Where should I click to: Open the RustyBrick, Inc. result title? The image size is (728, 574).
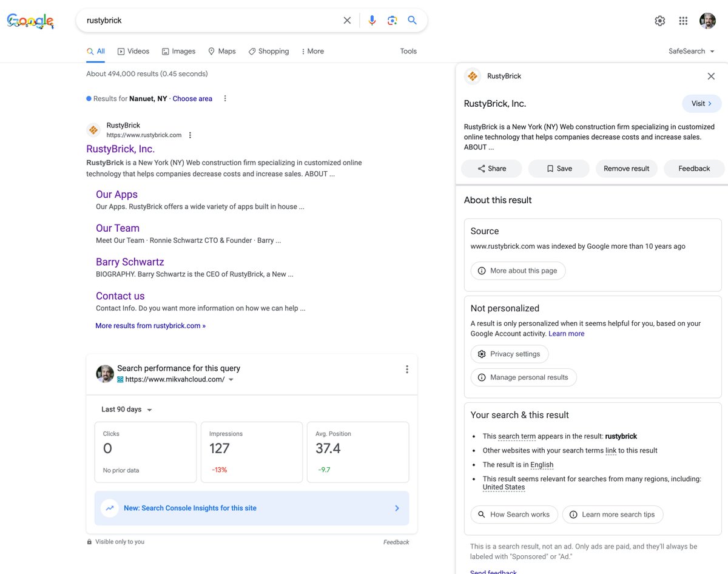[120, 149]
